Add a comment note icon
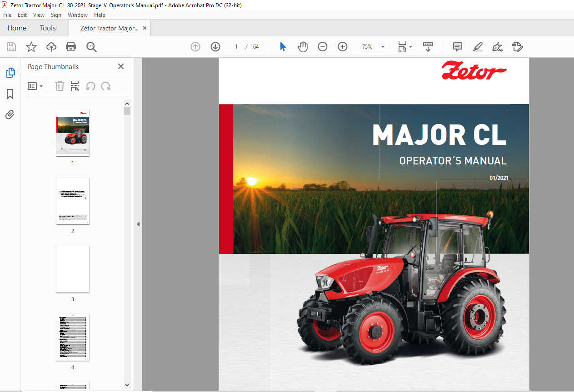 [x=458, y=47]
